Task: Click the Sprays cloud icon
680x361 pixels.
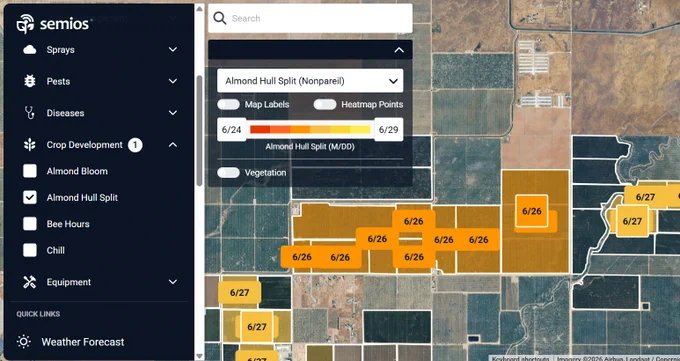Action: click(x=29, y=50)
